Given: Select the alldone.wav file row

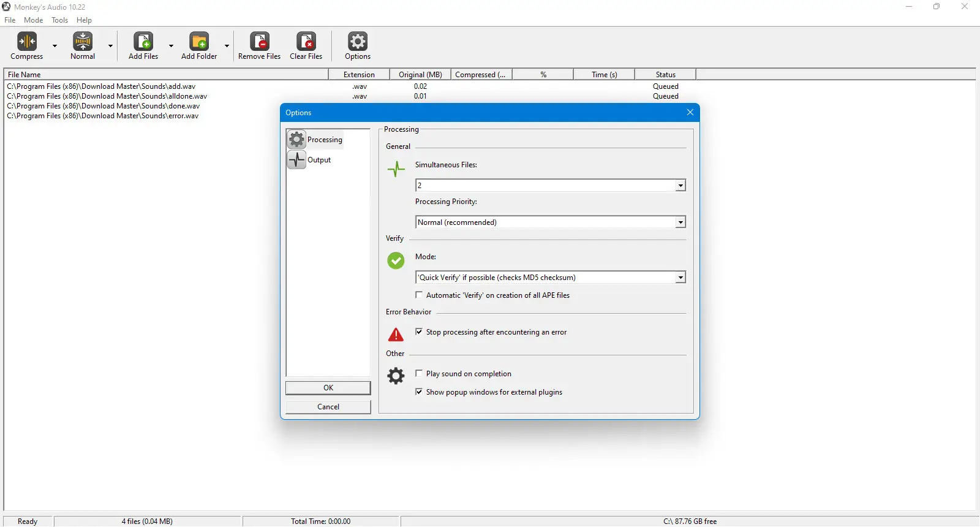Looking at the screenshot, I should pos(107,96).
